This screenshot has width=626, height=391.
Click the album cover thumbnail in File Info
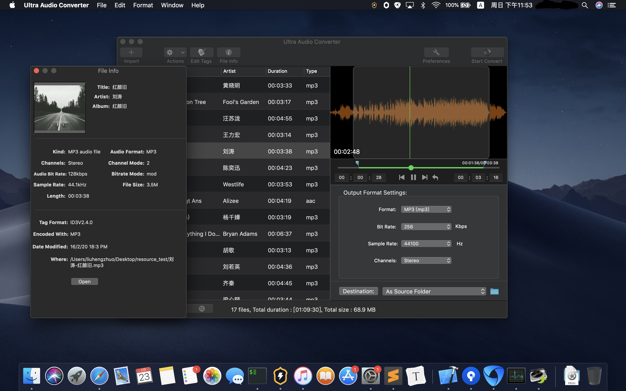coord(59,107)
